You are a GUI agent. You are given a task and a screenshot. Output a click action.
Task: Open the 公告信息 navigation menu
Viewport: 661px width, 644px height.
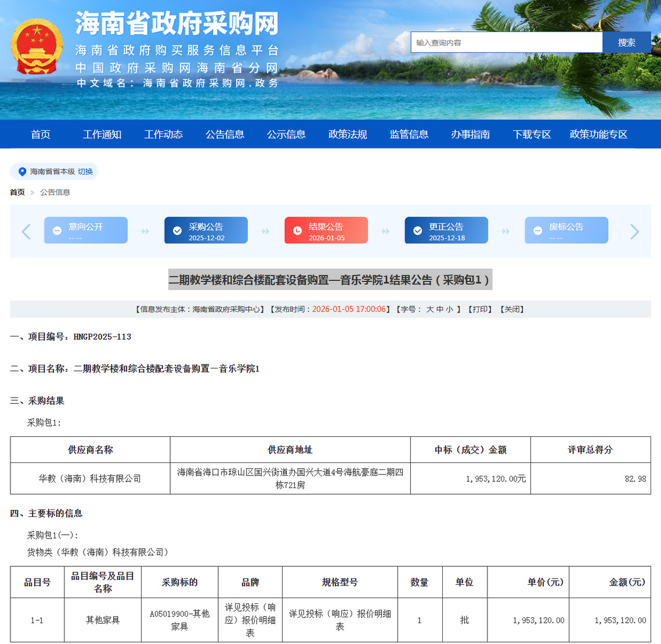click(225, 135)
